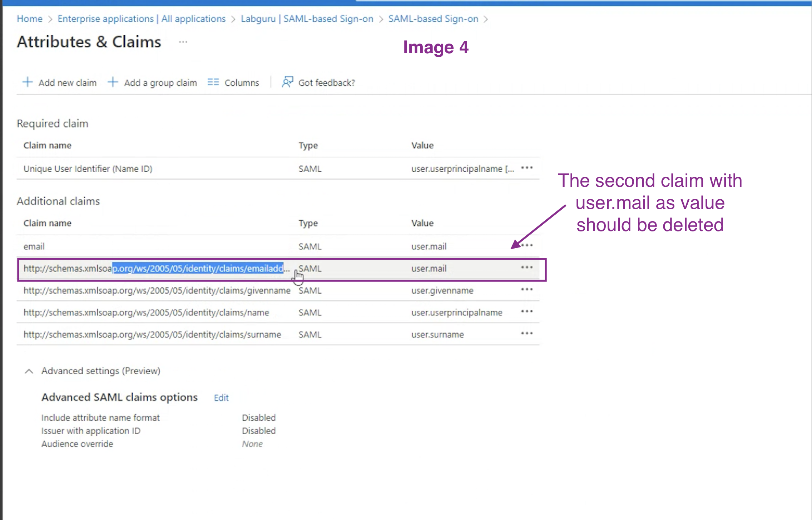
Task: Go to the Home breadcrumb
Action: [x=30, y=19]
